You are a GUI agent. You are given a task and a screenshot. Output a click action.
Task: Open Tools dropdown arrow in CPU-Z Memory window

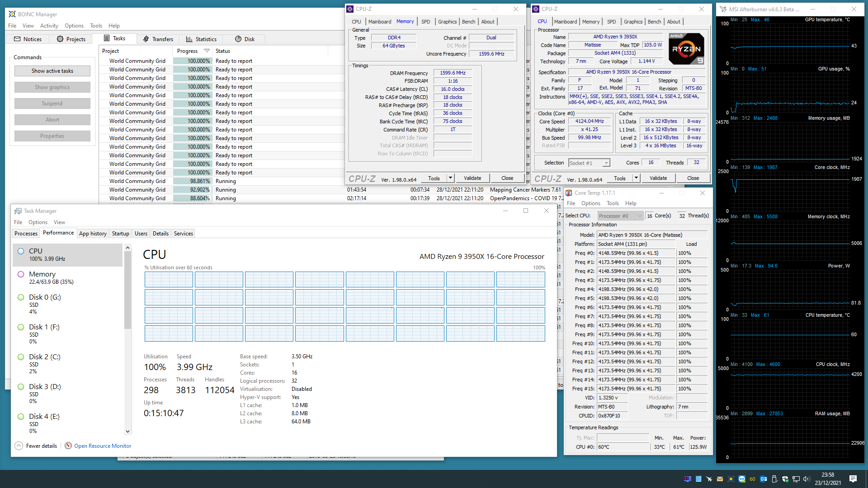tap(450, 178)
